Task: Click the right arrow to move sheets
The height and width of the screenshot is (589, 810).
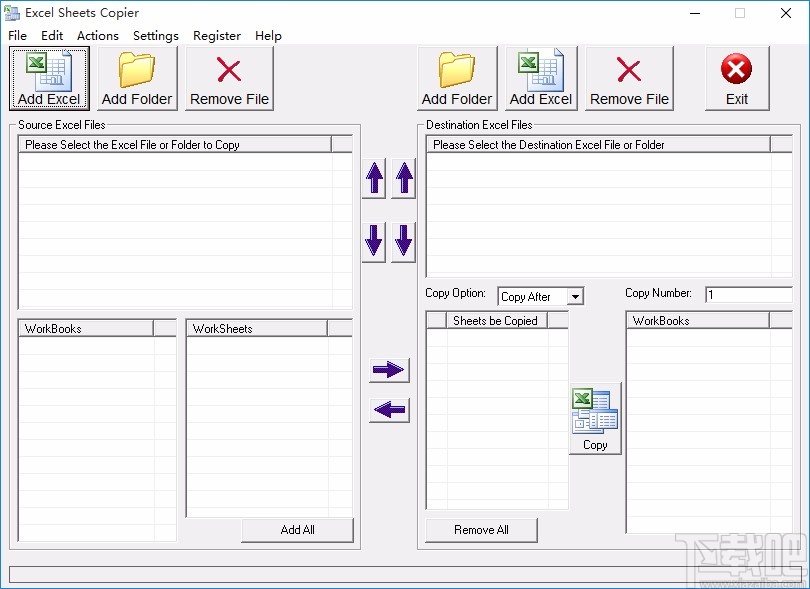Action: pyautogui.click(x=389, y=370)
